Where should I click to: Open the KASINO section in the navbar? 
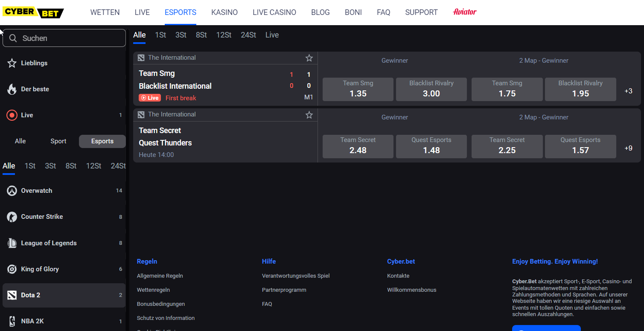point(224,12)
